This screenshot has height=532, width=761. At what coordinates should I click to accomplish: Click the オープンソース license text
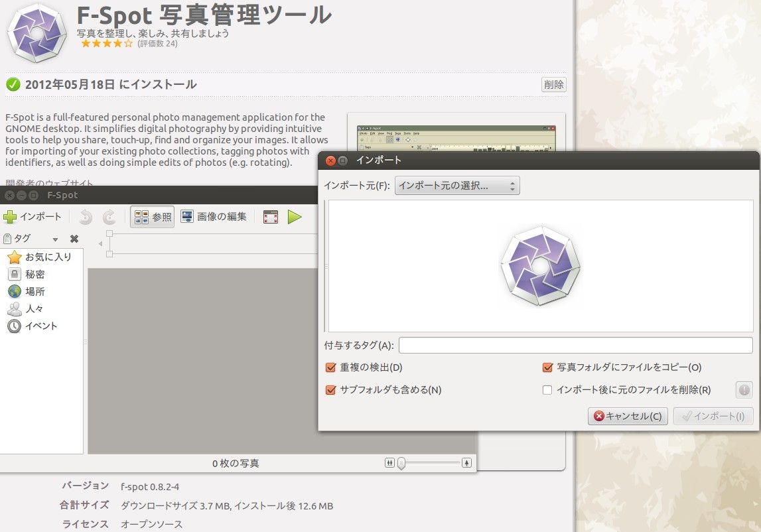click(152, 524)
